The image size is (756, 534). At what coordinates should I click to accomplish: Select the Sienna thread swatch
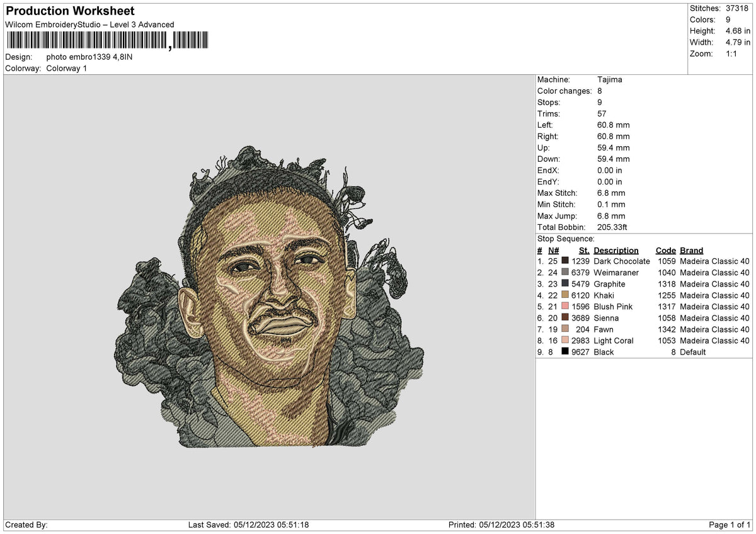[x=565, y=317]
